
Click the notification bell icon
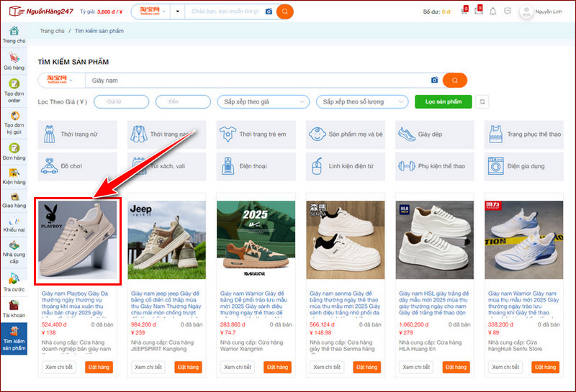point(492,12)
